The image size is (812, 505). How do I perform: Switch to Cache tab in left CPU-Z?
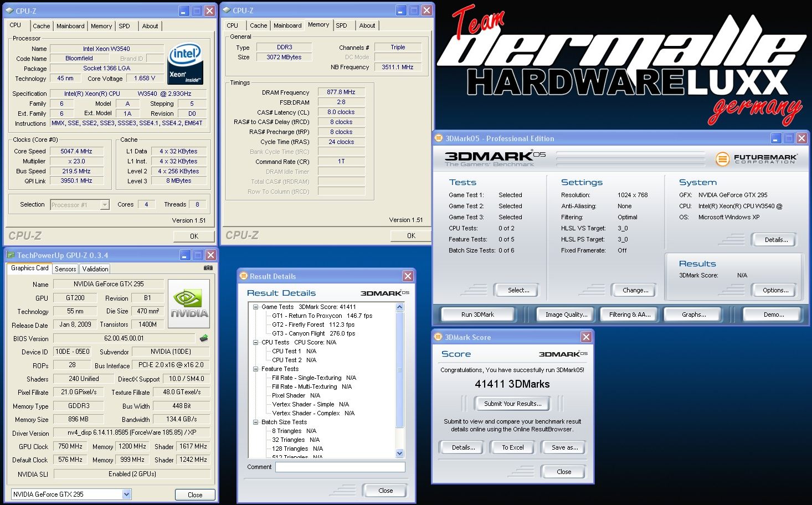point(42,26)
